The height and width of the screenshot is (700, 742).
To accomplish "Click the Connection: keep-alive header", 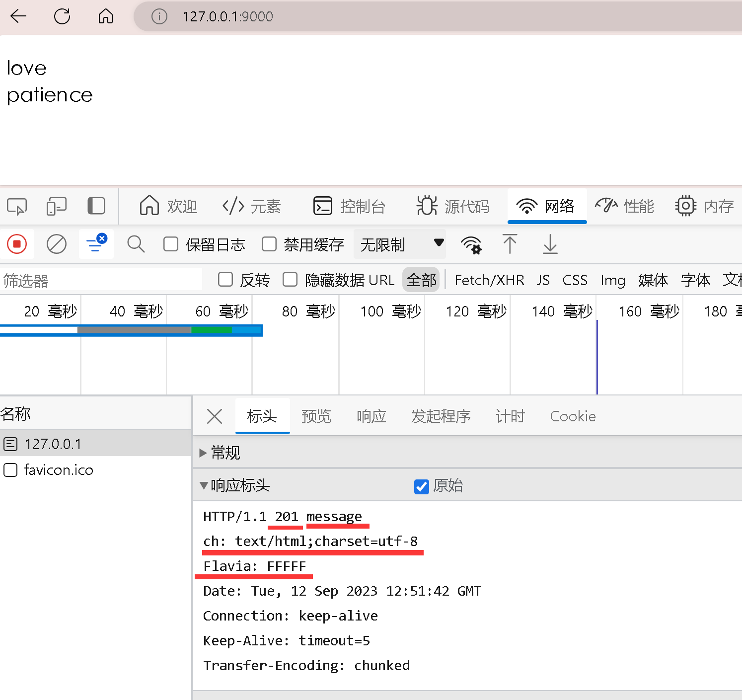I will 291,616.
